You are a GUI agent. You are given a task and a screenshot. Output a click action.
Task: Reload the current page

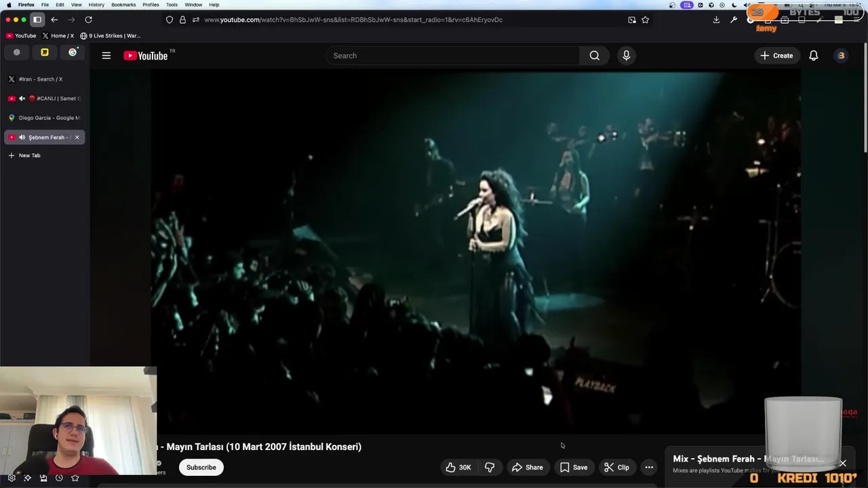tap(88, 20)
